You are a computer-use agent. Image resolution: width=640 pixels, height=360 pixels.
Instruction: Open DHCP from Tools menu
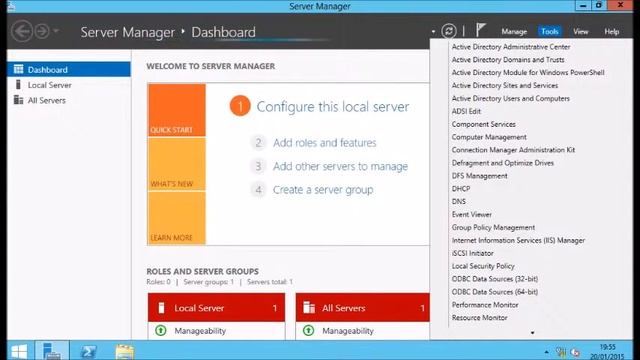coord(461,189)
